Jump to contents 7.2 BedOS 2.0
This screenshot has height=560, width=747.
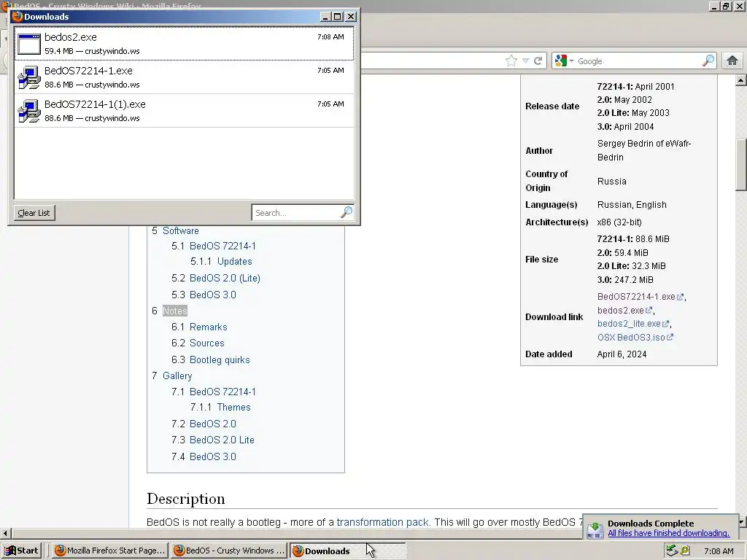tap(212, 424)
